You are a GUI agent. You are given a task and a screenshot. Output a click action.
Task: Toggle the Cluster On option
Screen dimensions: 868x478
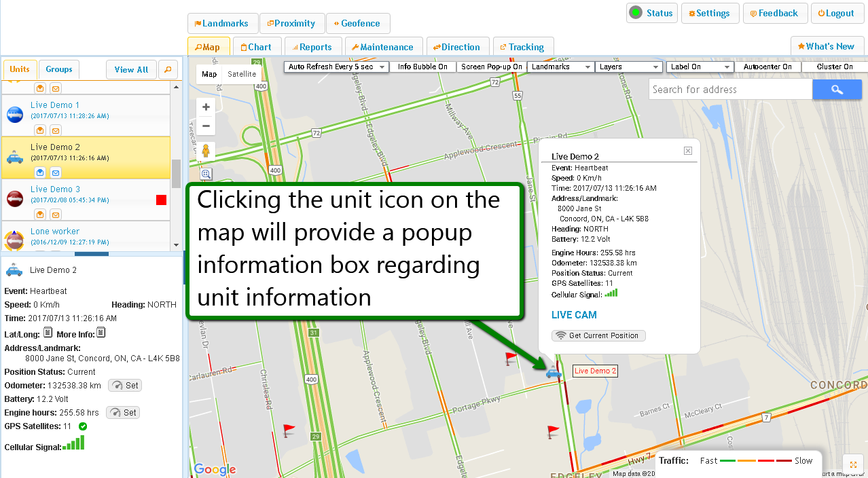point(834,67)
